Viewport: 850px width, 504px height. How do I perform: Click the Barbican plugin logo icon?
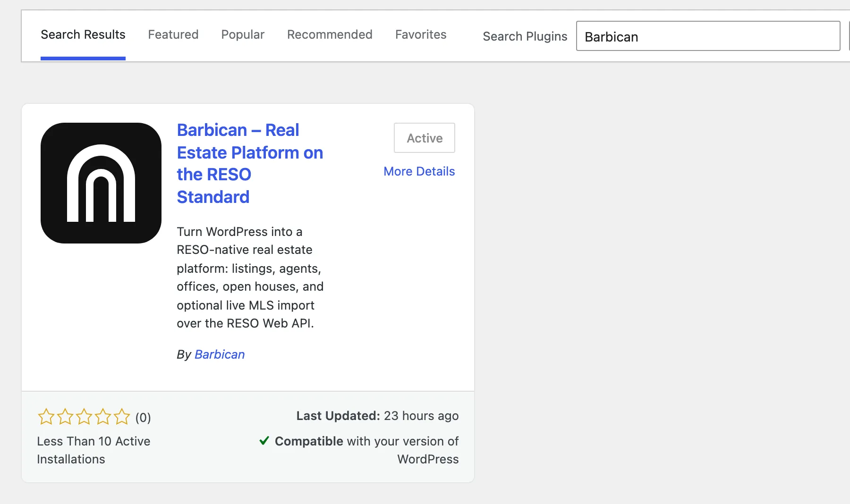coord(101,183)
